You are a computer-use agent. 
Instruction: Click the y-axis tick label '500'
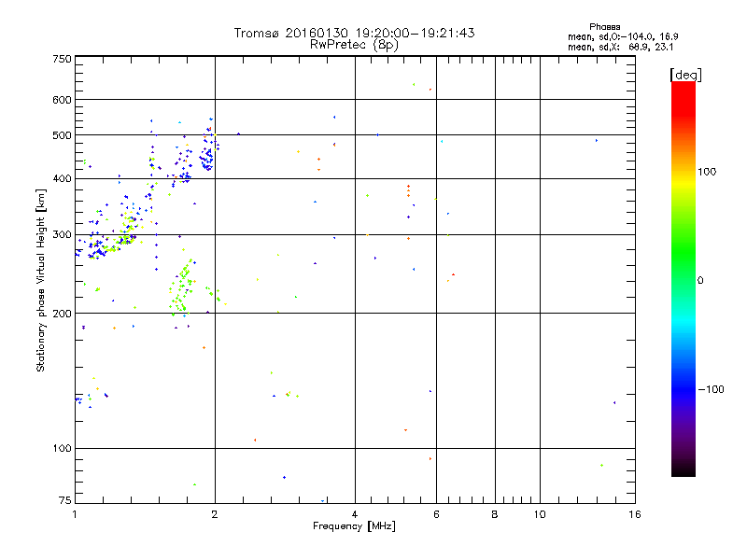coord(62,135)
